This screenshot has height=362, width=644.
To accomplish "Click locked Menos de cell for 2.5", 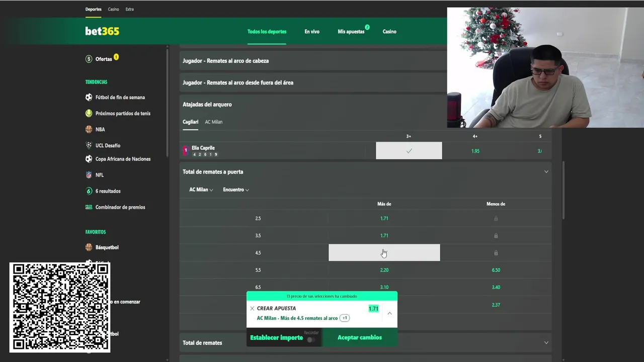I will coord(496,218).
